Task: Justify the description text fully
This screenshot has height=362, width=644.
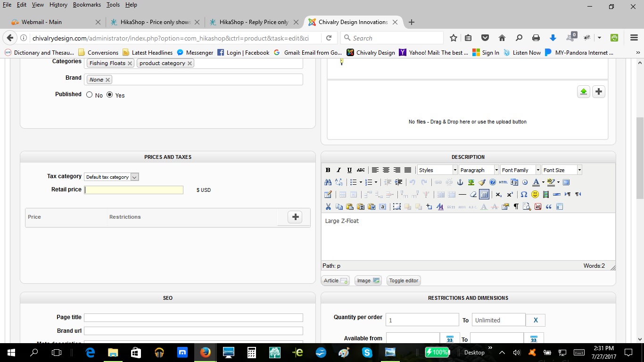Action: tap(408, 170)
